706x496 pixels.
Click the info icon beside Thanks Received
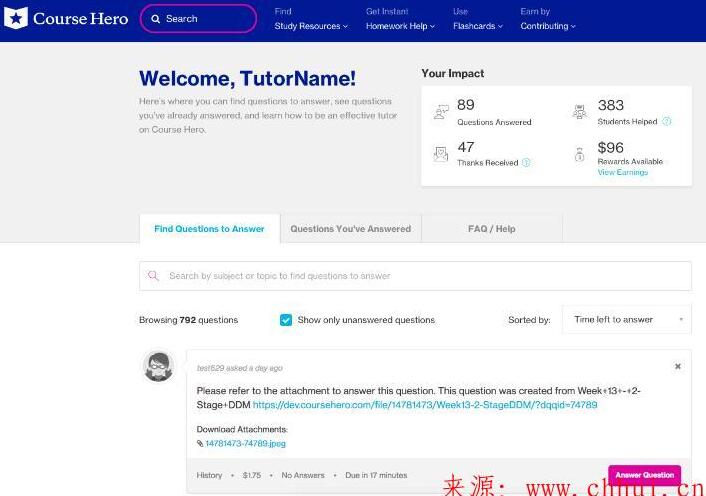click(526, 162)
